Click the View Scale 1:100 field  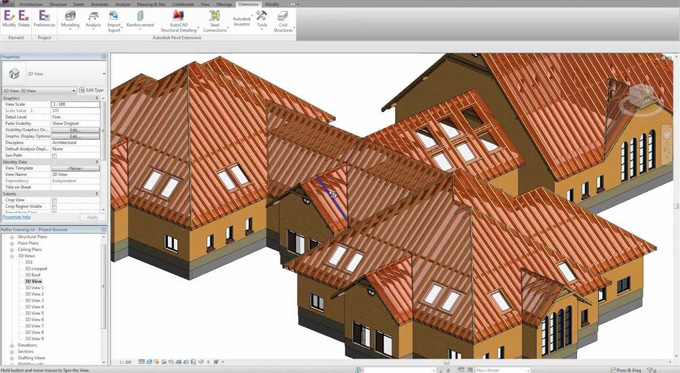tap(75, 105)
